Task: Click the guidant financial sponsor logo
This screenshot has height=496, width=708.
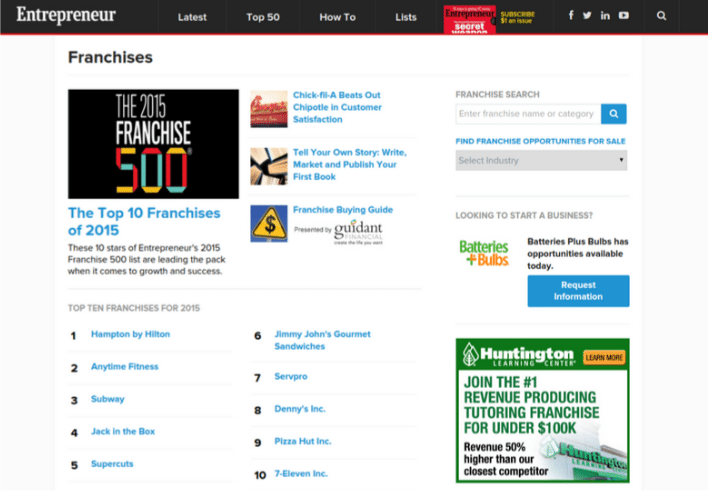Action: click(358, 231)
